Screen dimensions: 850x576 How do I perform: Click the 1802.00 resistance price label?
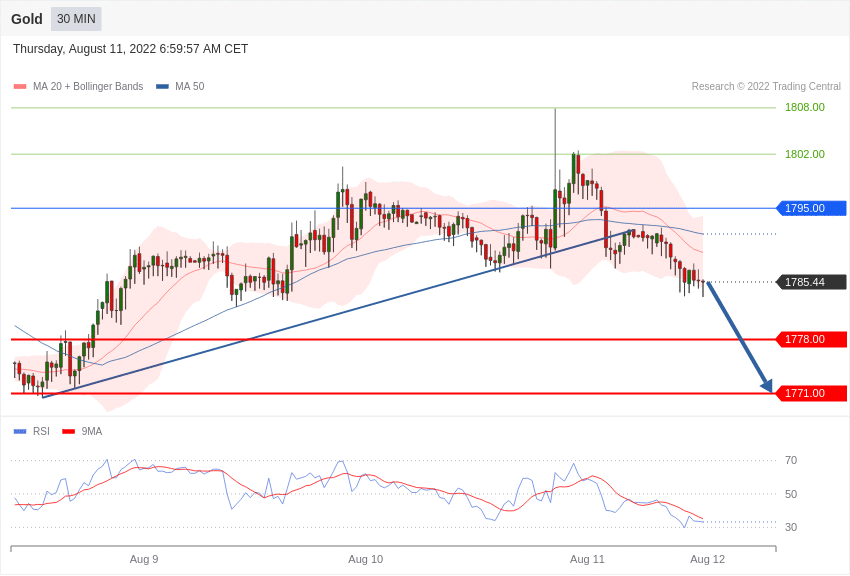pyautogui.click(x=804, y=154)
